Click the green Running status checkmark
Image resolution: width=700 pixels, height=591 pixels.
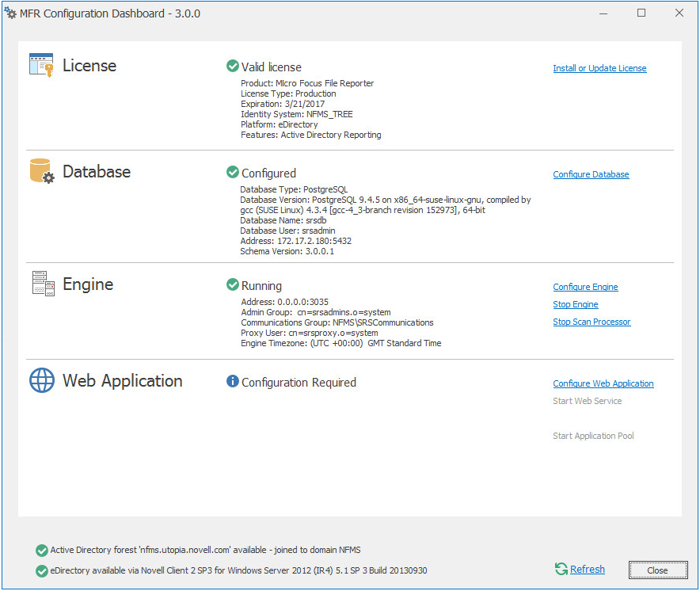tap(233, 284)
